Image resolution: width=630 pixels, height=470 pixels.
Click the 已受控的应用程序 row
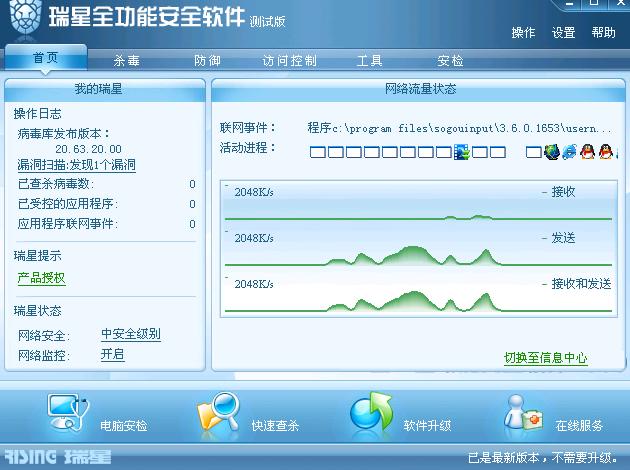[106, 204]
